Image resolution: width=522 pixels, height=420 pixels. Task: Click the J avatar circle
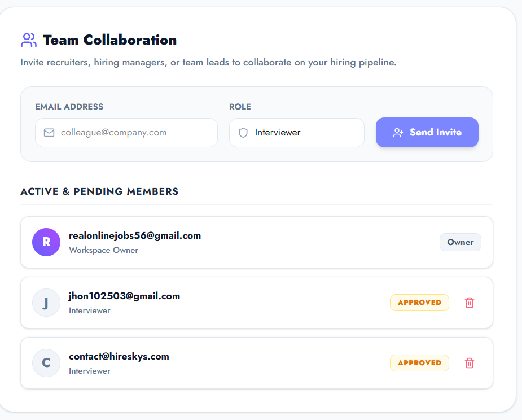tap(46, 303)
